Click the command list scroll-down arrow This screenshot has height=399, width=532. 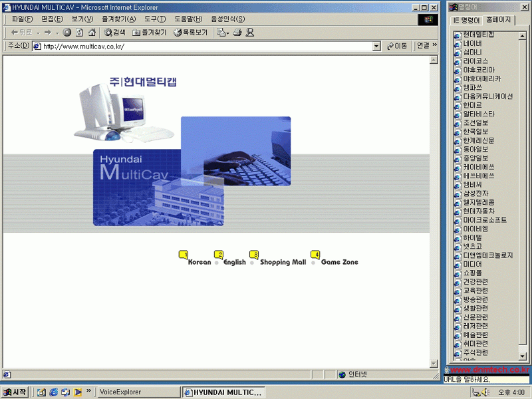click(x=523, y=356)
